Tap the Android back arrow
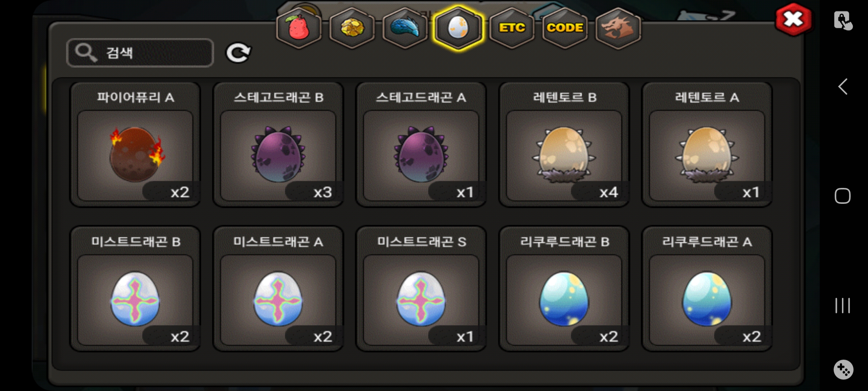The width and height of the screenshot is (868, 391). coord(843,87)
